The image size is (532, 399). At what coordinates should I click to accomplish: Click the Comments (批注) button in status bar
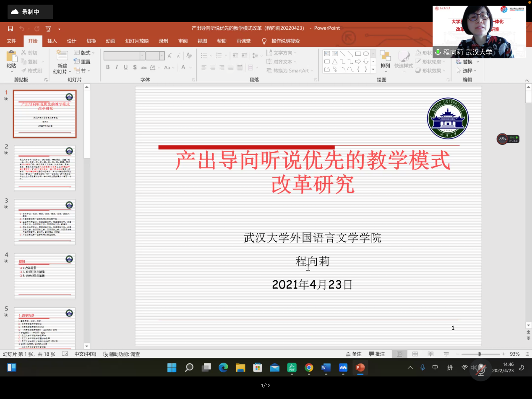coord(376,354)
